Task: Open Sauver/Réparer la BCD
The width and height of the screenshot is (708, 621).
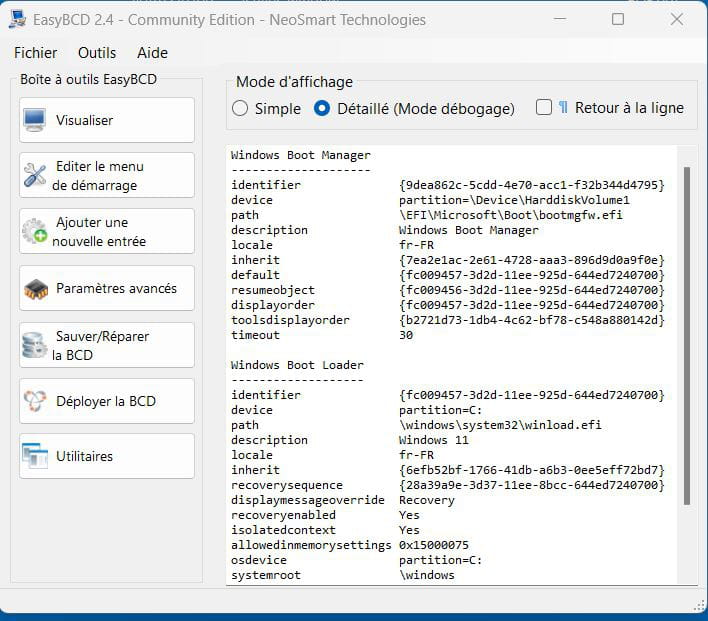Action: [x=107, y=345]
